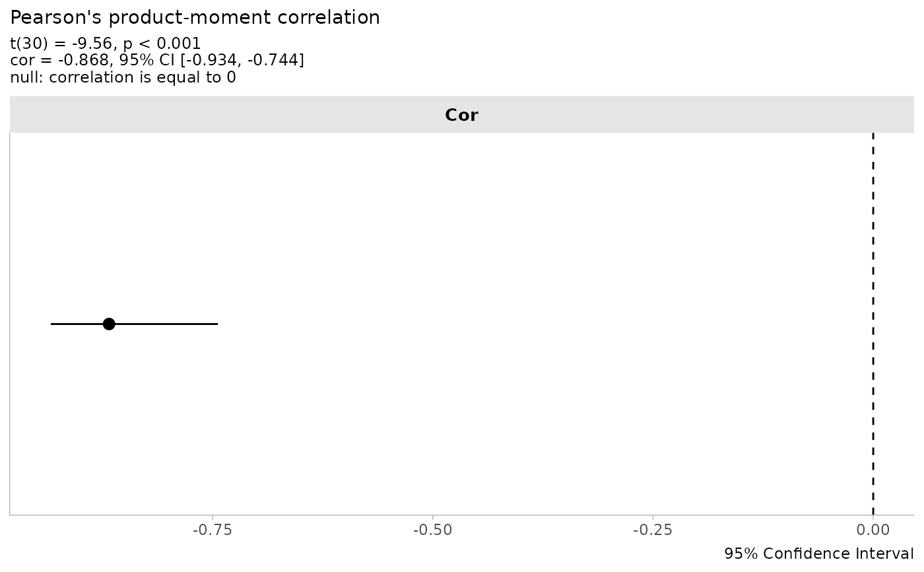The height and width of the screenshot is (572, 924).
Task: Select the plot title "Pearson's product-moment correlation"
Action: tap(195, 18)
